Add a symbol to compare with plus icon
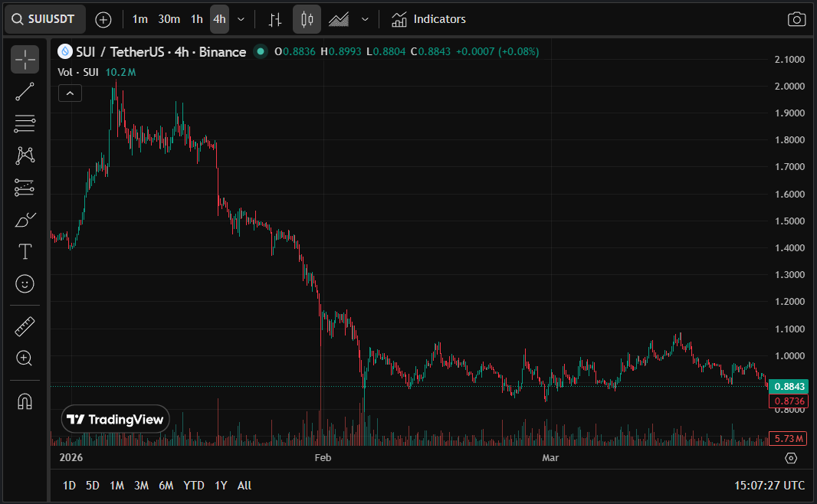Screen dimensions: 817x504 point(103,20)
